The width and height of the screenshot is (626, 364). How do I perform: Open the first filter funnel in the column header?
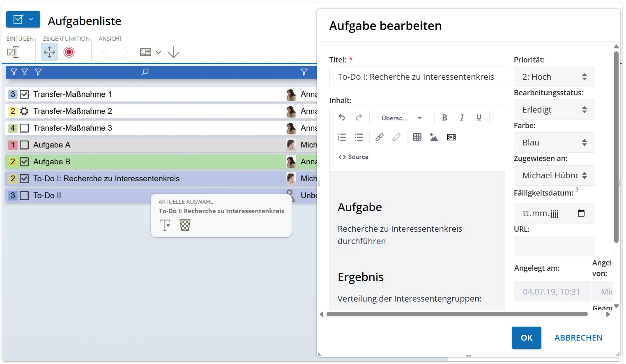[13, 72]
